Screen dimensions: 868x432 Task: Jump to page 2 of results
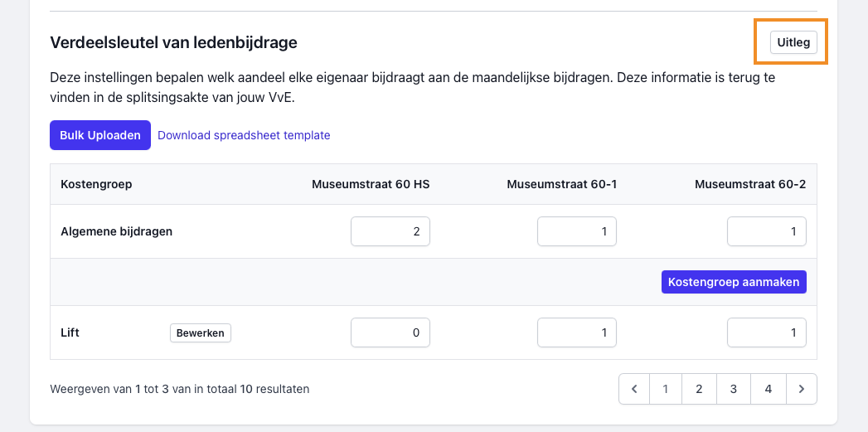[699, 389]
